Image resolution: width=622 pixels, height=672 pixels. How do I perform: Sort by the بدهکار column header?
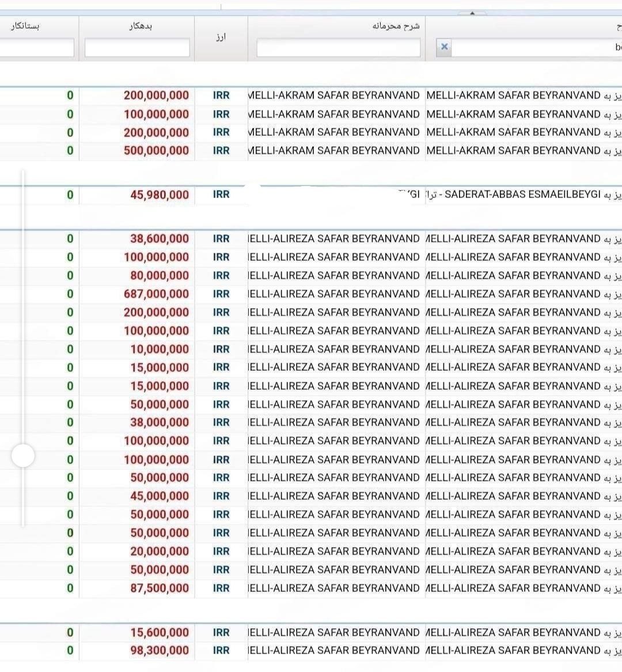[x=141, y=26]
